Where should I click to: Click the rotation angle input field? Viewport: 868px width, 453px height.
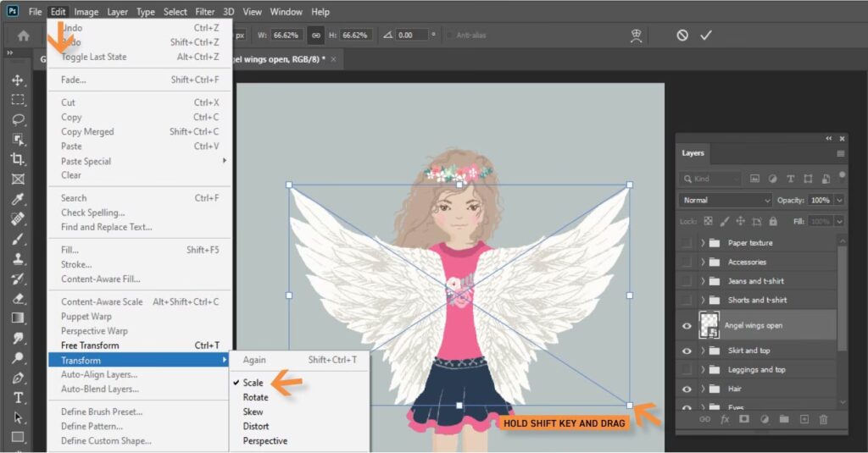(x=411, y=36)
